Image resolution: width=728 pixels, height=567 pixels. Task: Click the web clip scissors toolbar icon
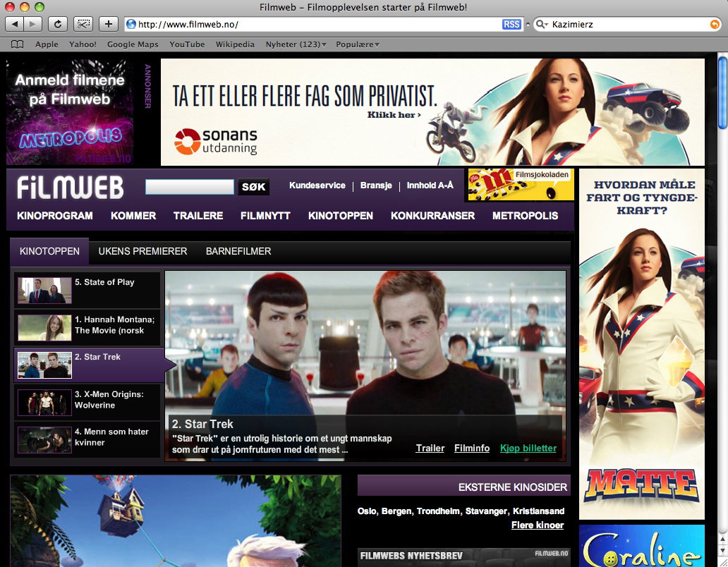[x=83, y=24]
